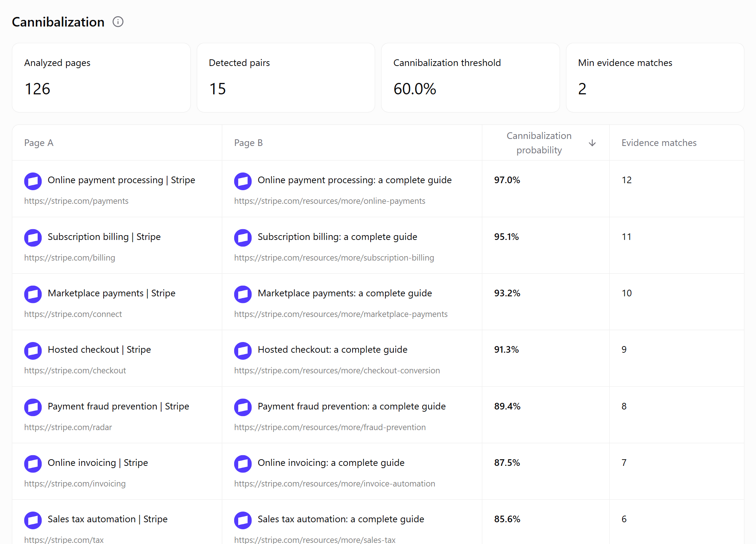Click favicon beside Marketplace payments | Stripe

(33, 294)
